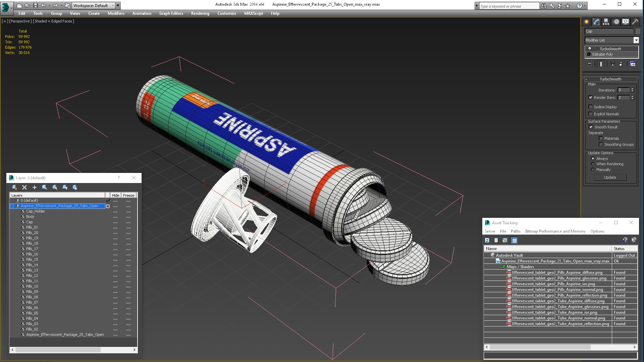This screenshot has height=362, width=644.
Task: Open the quick access toolbar customize arrow
Action: point(118,5)
